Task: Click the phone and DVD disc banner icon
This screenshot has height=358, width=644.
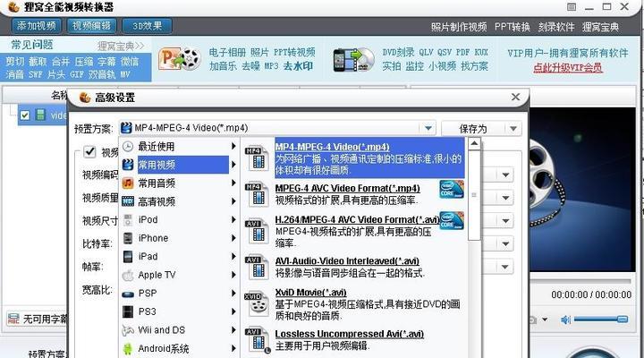Action: click(353, 60)
